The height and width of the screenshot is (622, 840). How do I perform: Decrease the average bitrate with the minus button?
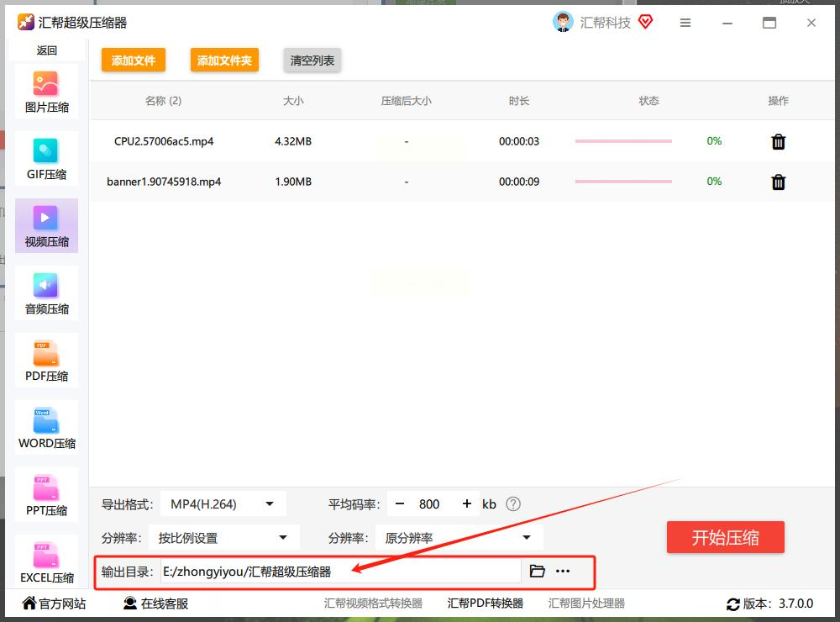point(400,504)
